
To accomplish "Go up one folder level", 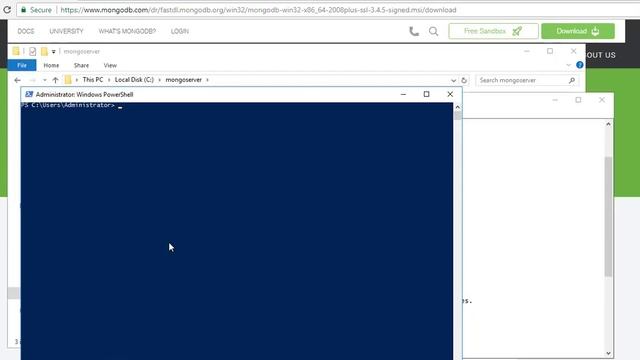I will pos(56,80).
